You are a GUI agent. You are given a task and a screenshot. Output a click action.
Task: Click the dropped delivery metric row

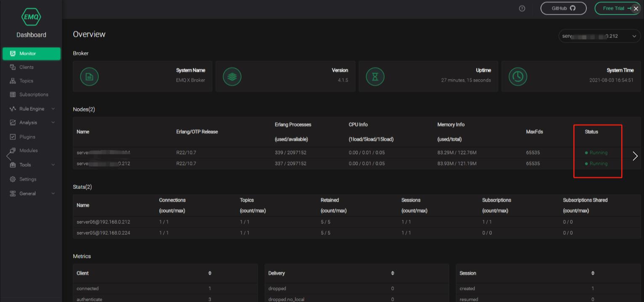pos(357,289)
